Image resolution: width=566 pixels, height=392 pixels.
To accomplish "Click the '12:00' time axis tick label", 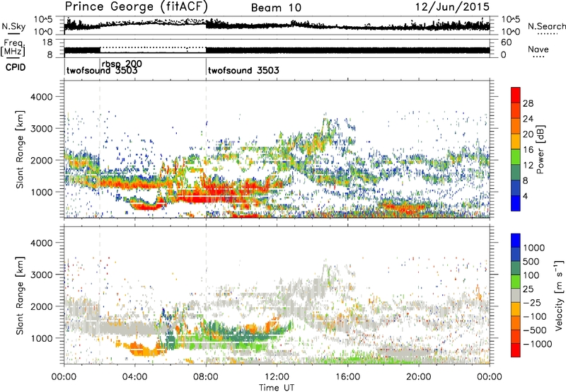I will tap(277, 377).
